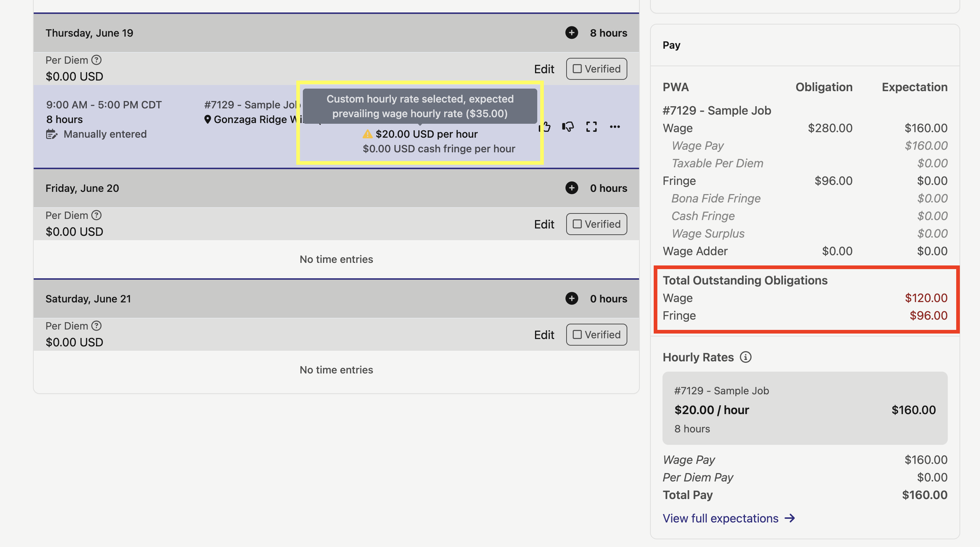Viewport: 980px width, 547px height.
Task: Open the three-dot more options menu
Action: (615, 127)
